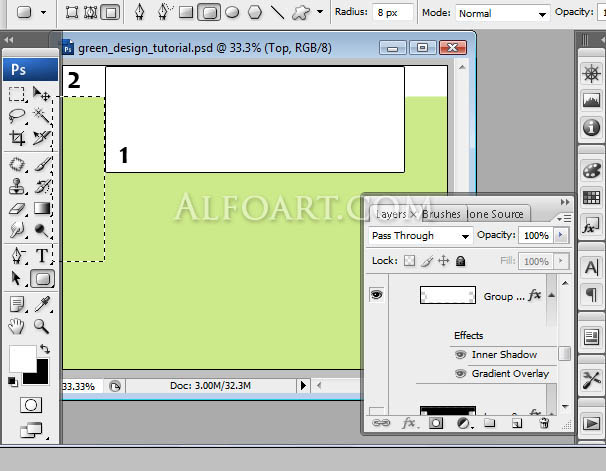This screenshot has height=471, width=606.
Task: Select the Path Selection tool
Action: (x=17, y=278)
